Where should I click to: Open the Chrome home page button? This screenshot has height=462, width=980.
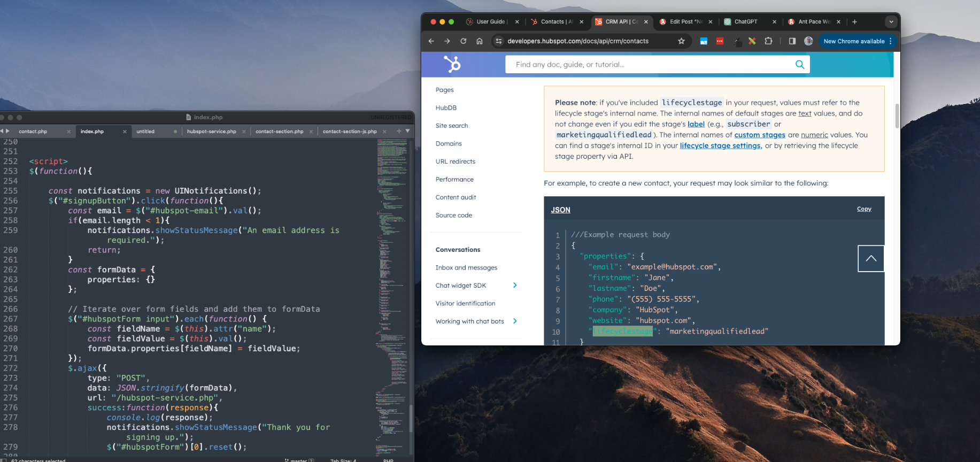point(480,41)
